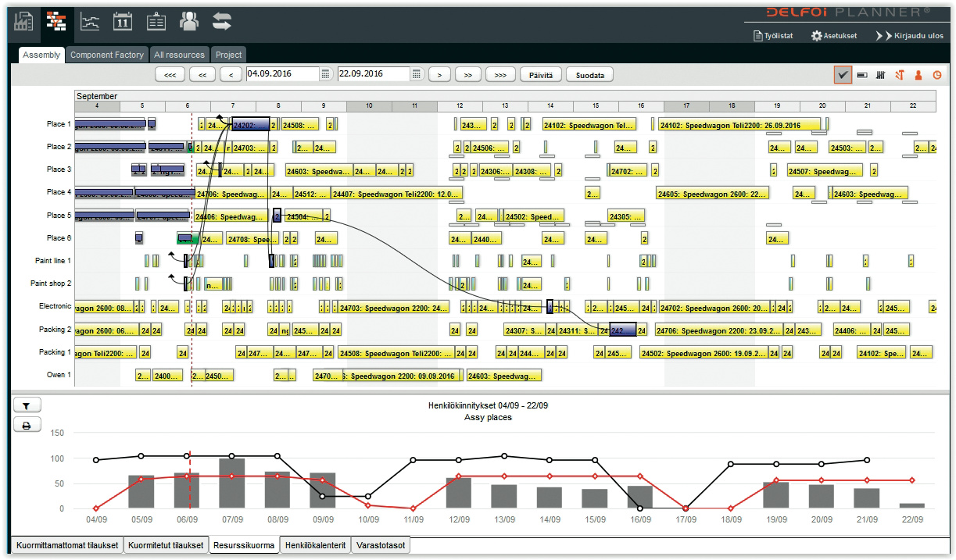Select the orange Gantt scheduling icon
Image resolution: width=956 pixels, height=560 pixels.
tap(56, 22)
